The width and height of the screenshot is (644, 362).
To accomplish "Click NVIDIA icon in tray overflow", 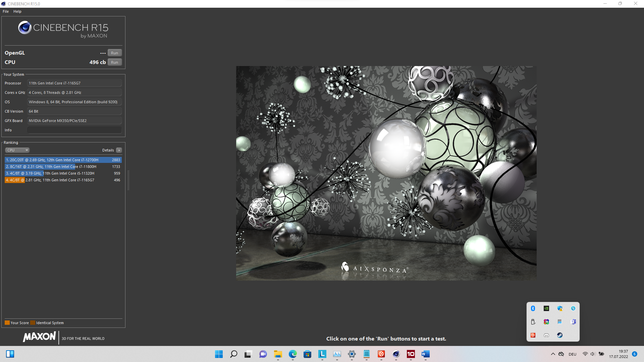I will coord(546,308).
